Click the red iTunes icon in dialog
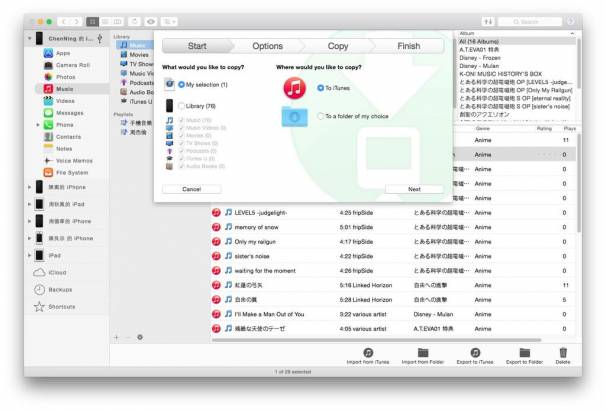This screenshot has height=411, width=606. coord(294,88)
